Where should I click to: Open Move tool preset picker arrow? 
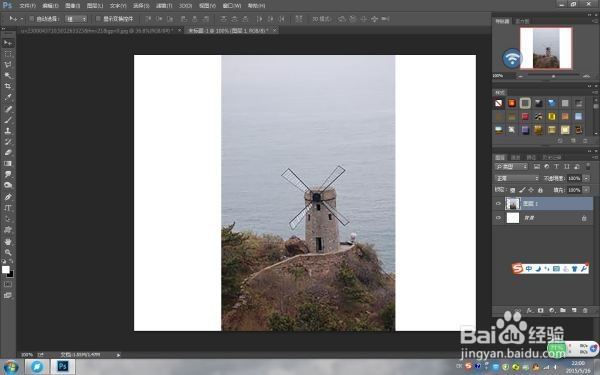[21, 19]
